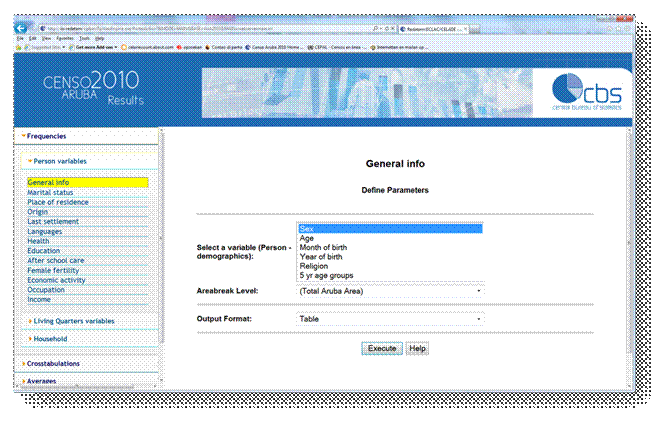Select 5 yr age groups variable
The width and height of the screenshot is (671, 428).
tap(327, 275)
